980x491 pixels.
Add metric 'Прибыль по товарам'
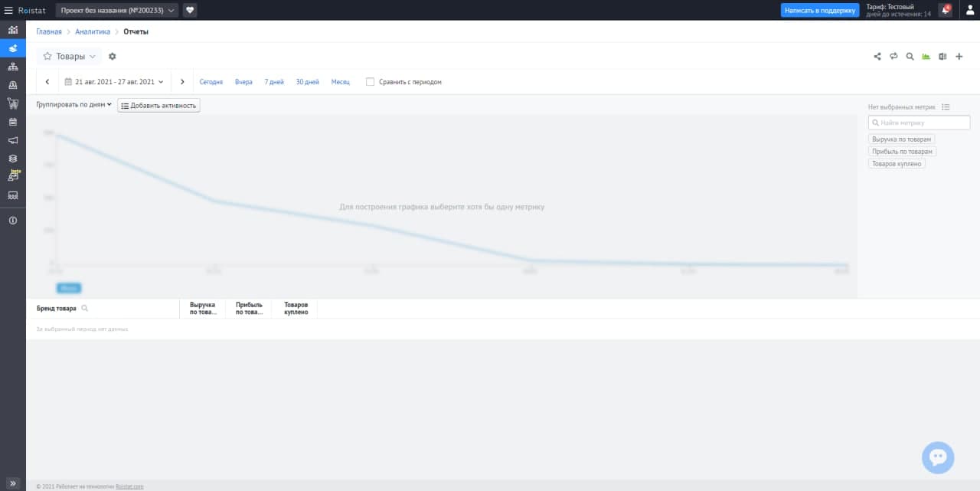click(903, 152)
